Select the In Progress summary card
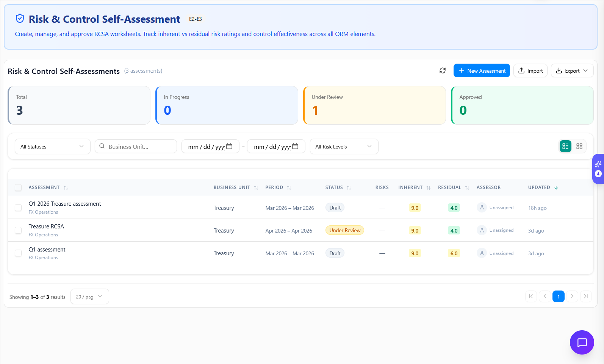Viewport: 604px width, 364px height. tap(227, 105)
